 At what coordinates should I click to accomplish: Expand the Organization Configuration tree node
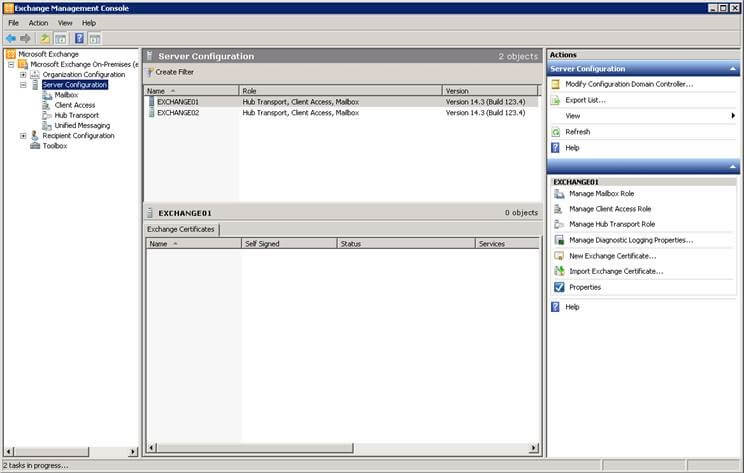23,75
